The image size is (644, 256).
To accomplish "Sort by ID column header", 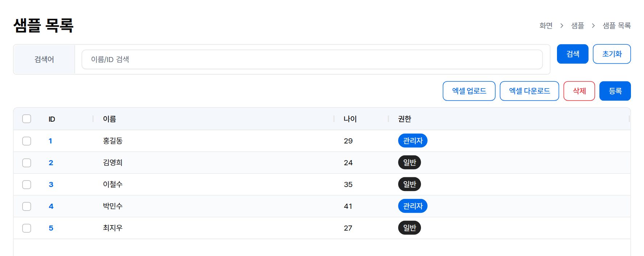I will [52, 119].
